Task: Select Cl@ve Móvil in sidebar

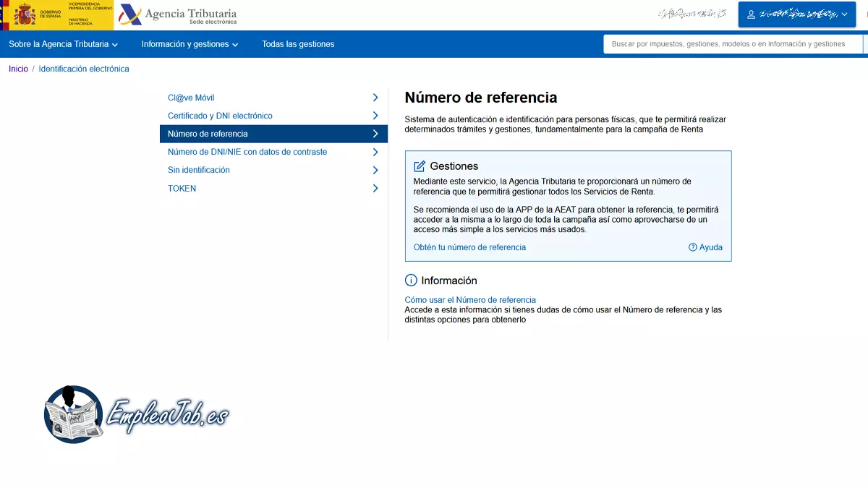Action: point(273,98)
